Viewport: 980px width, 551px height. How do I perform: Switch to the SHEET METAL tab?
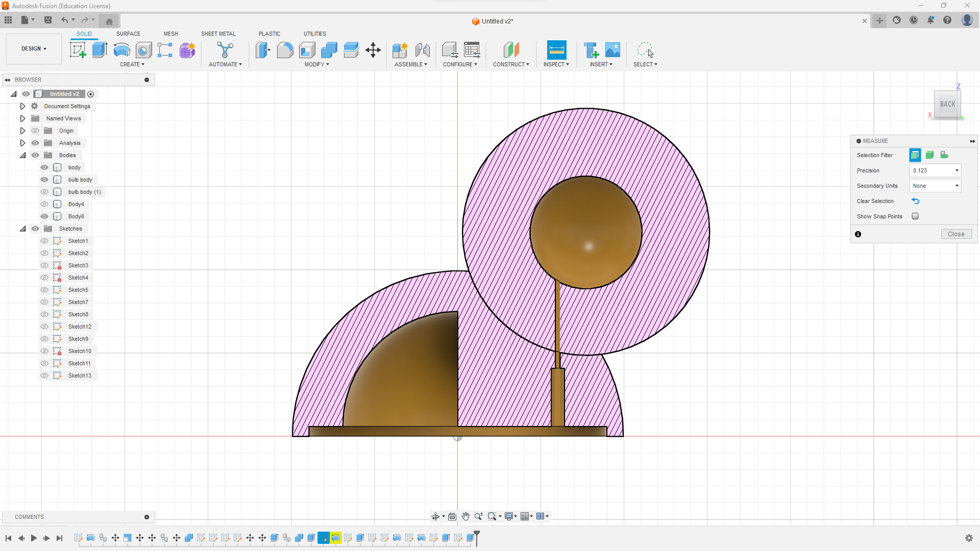point(218,34)
